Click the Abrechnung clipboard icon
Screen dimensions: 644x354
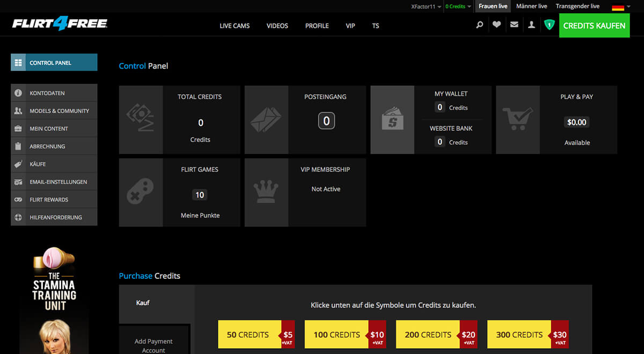coord(18,146)
